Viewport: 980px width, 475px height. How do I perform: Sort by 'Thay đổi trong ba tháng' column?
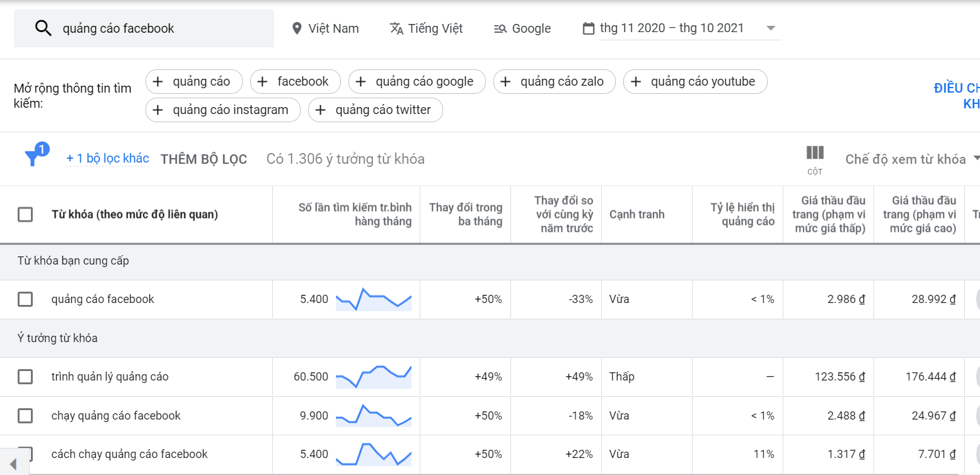[466, 214]
